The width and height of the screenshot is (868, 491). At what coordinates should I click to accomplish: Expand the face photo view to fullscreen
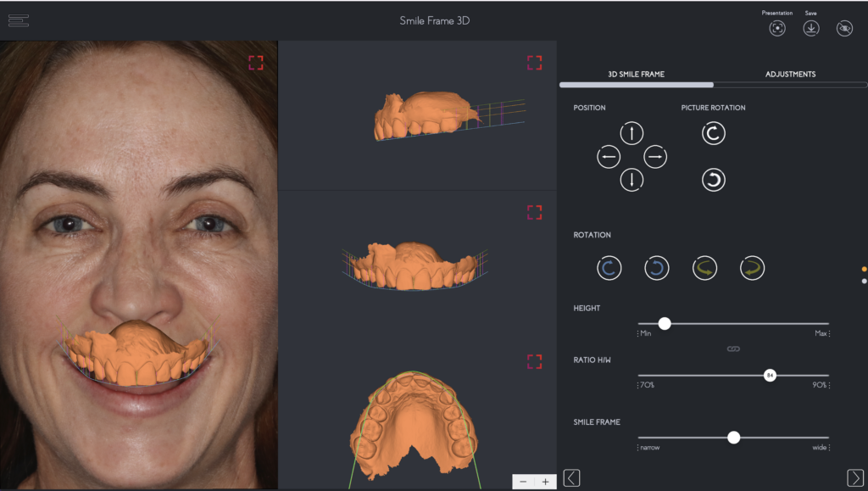pyautogui.click(x=256, y=63)
